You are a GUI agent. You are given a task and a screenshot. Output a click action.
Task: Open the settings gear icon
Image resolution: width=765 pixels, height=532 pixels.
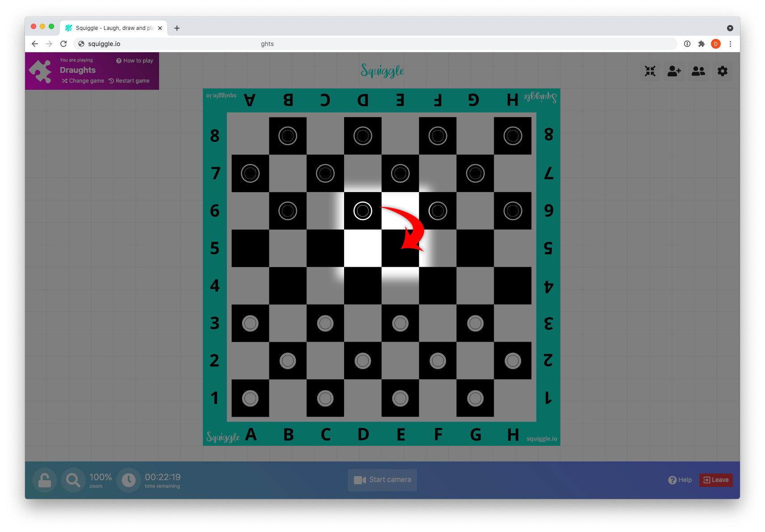pos(723,71)
